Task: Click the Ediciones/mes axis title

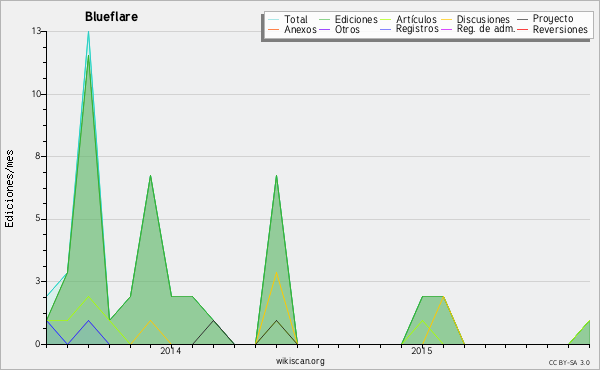Action: [9, 188]
